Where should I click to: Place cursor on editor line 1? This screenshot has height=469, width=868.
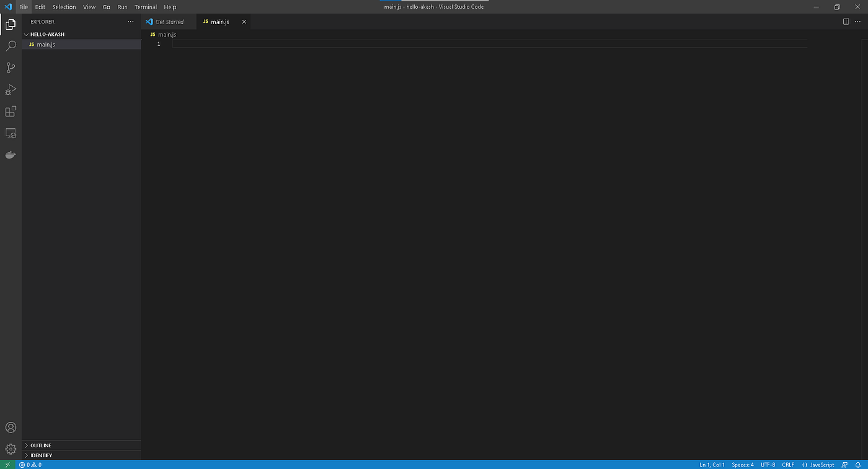[490, 44]
